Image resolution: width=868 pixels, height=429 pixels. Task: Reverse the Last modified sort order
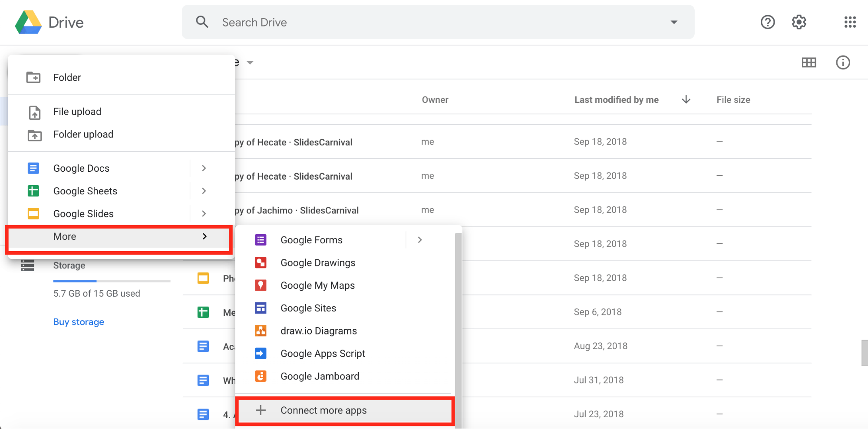[x=686, y=99]
